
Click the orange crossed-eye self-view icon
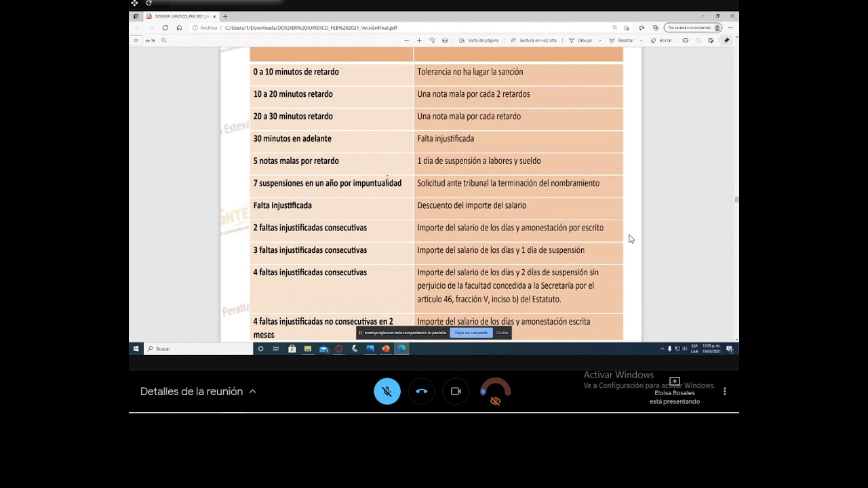tap(495, 401)
